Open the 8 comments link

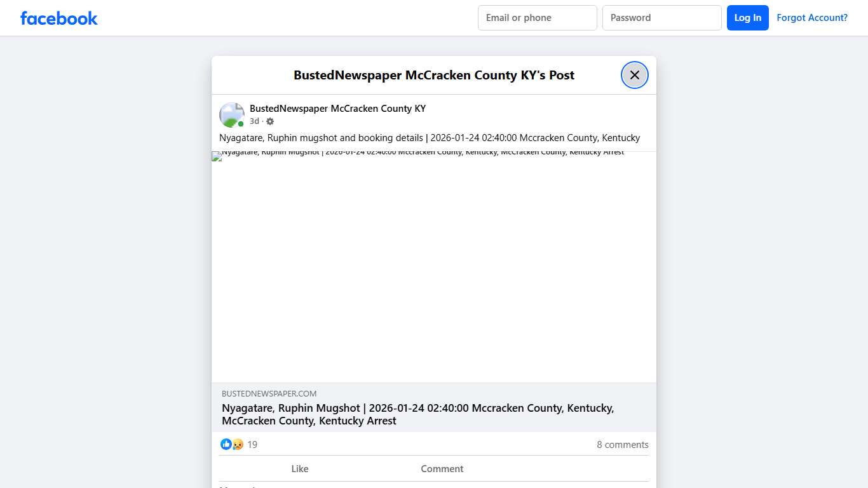pos(622,444)
